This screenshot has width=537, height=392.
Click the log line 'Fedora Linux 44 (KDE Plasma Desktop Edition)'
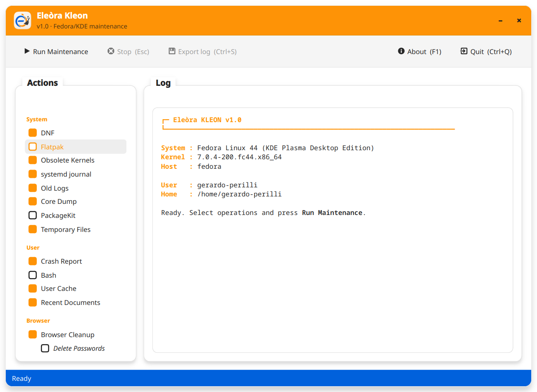point(285,148)
